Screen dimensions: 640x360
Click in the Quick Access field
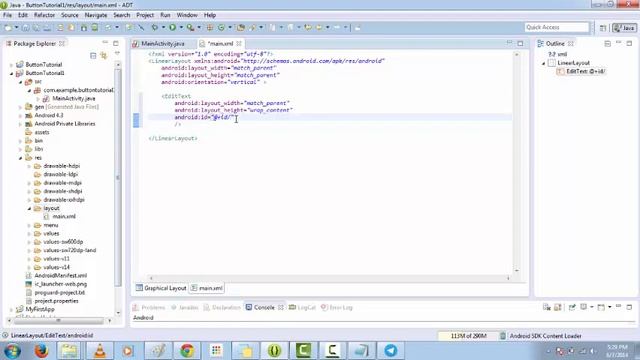click(x=557, y=27)
